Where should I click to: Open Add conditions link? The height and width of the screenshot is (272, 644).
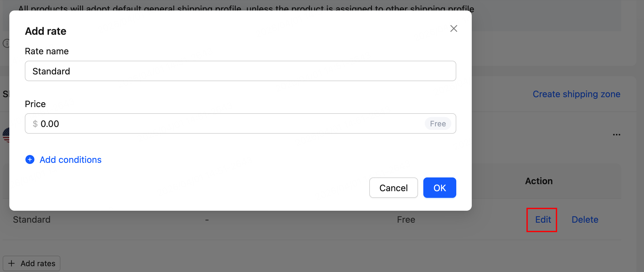pyautogui.click(x=70, y=160)
